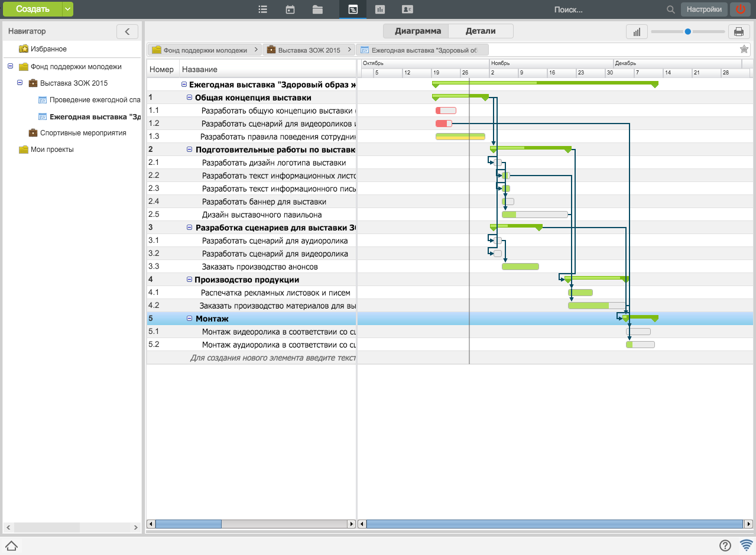Click the Gantt chart horizontal scrollbar
The height and width of the screenshot is (555, 756).
[554, 524]
